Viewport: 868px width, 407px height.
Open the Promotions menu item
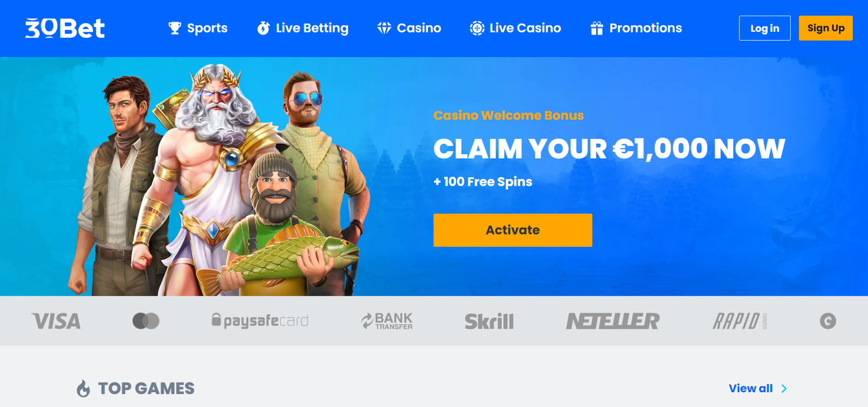coord(636,28)
